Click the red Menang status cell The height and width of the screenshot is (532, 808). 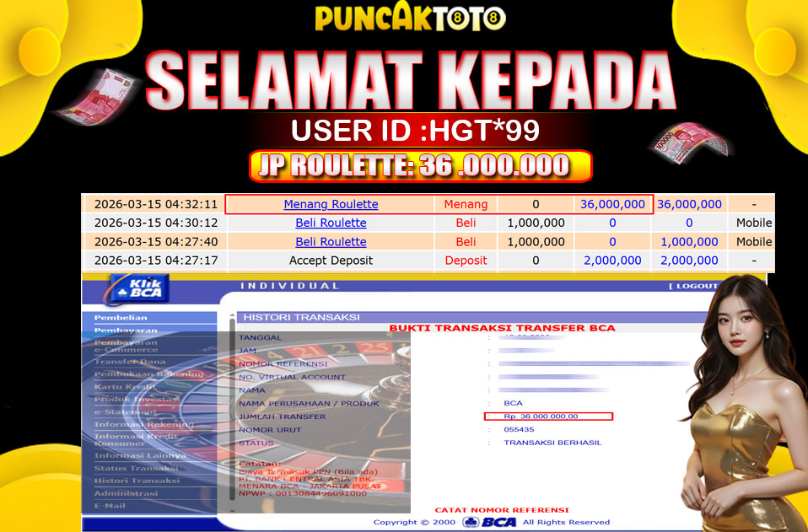click(x=466, y=204)
